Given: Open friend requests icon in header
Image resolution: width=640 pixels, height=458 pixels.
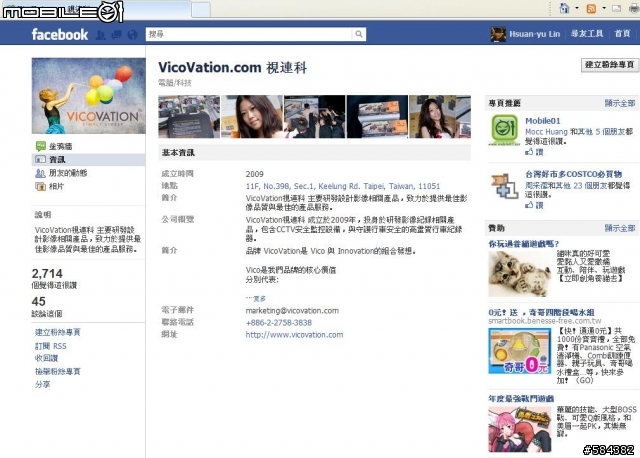Looking at the screenshot, I should tap(100, 35).
